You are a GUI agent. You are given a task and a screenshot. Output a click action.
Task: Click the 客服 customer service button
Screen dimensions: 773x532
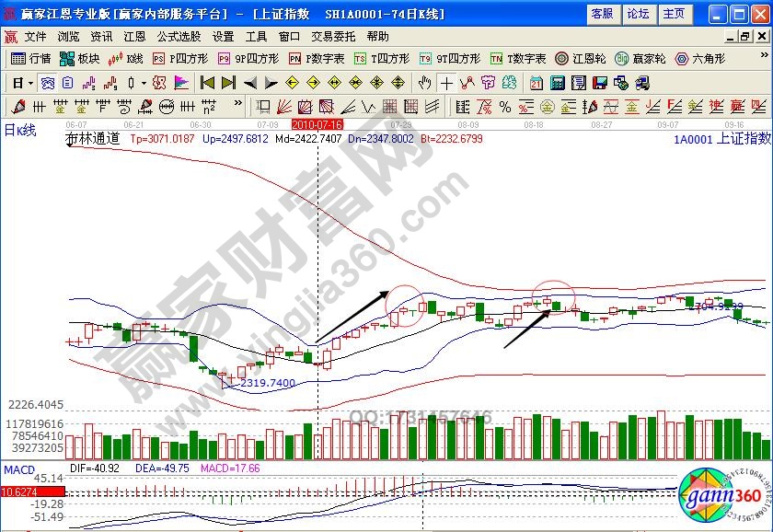[602, 14]
